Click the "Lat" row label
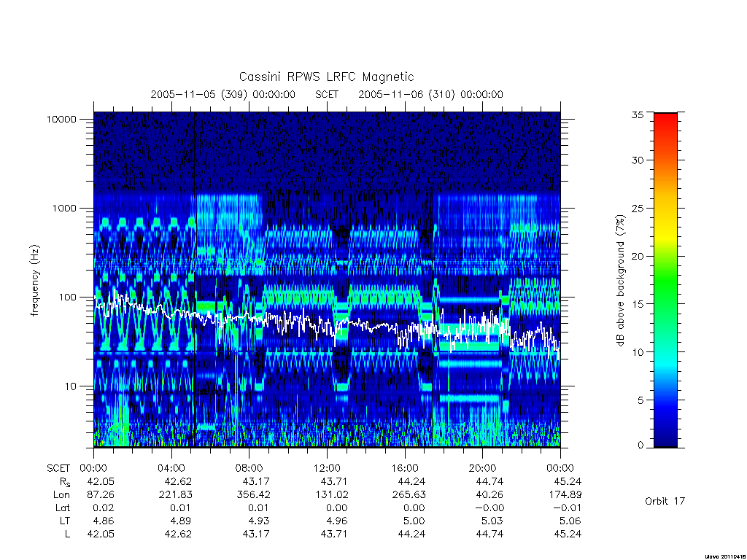This screenshot has width=747, height=560. coord(63,508)
